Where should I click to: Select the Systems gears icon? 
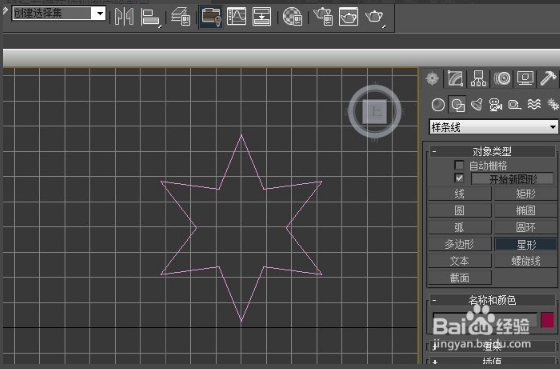553,105
